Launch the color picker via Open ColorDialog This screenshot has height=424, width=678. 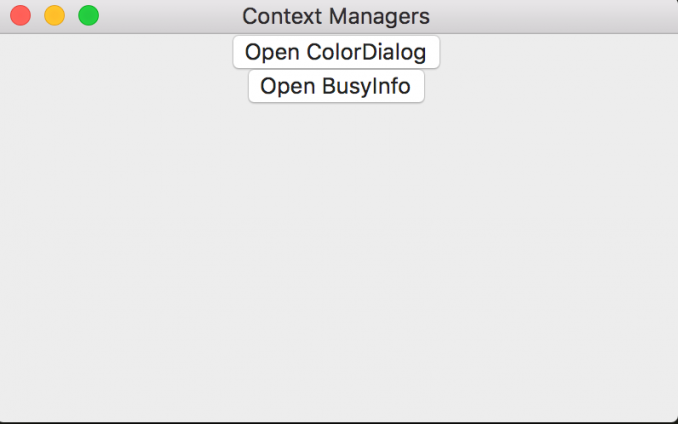coord(336,52)
